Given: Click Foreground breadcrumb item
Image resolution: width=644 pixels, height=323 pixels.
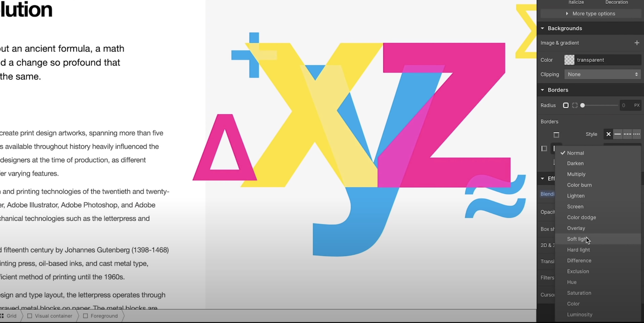Looking at the screenshot, I should pos(104,316).
